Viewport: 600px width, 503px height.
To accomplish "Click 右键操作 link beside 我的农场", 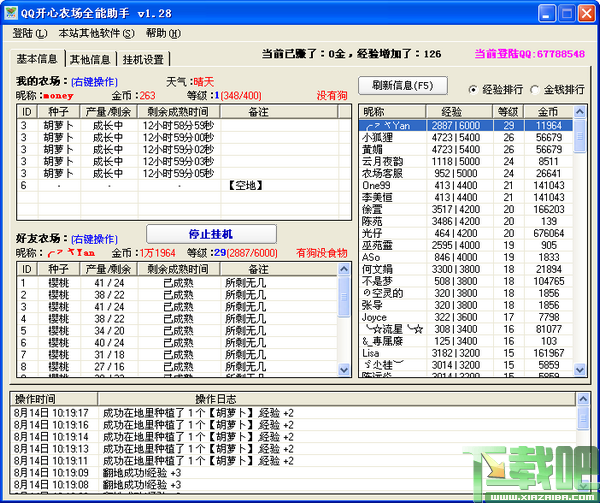I will coord(95,82).
